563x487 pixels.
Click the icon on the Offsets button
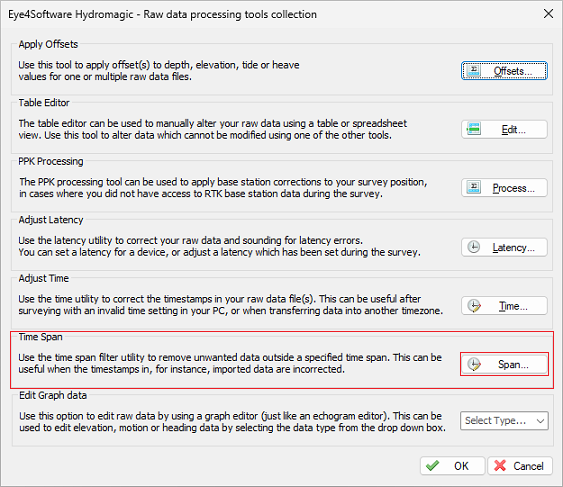(x=474, y=70)
